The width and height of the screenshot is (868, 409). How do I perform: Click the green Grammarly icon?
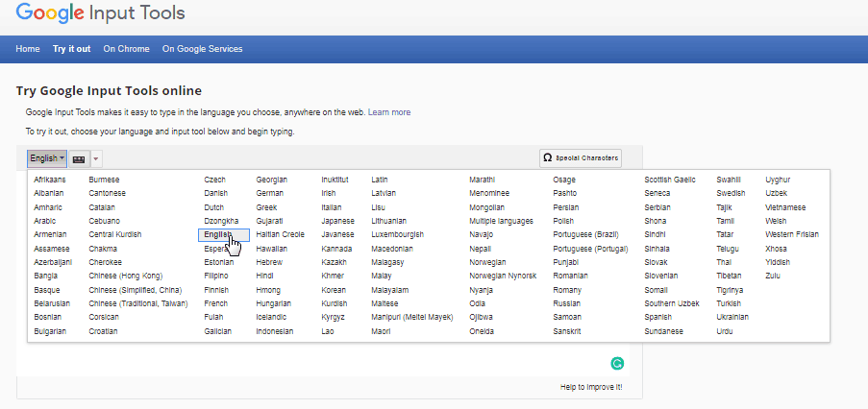[x=617, y=363]
